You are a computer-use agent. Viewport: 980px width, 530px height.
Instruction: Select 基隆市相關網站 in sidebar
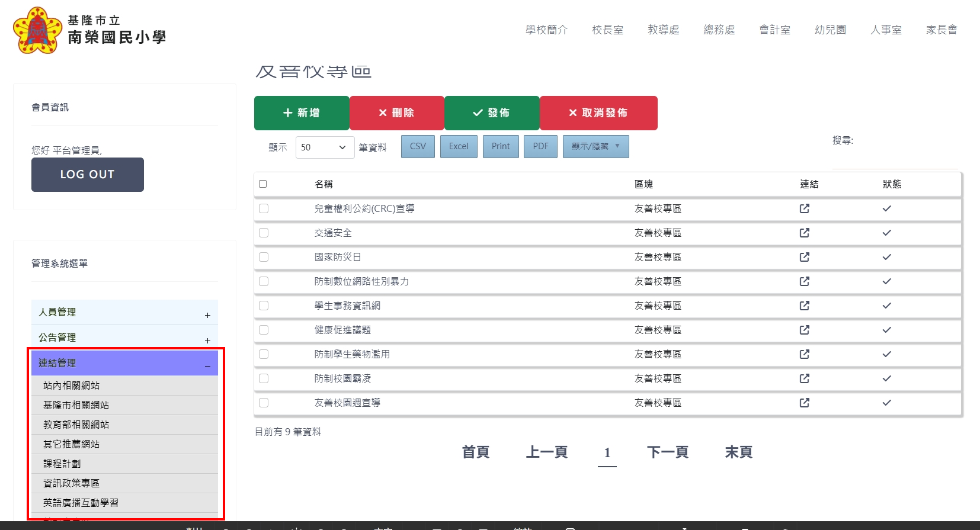click(x=76, y=405)
